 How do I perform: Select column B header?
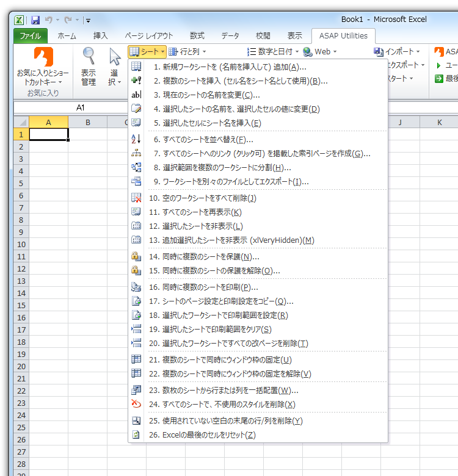point(88,122)
